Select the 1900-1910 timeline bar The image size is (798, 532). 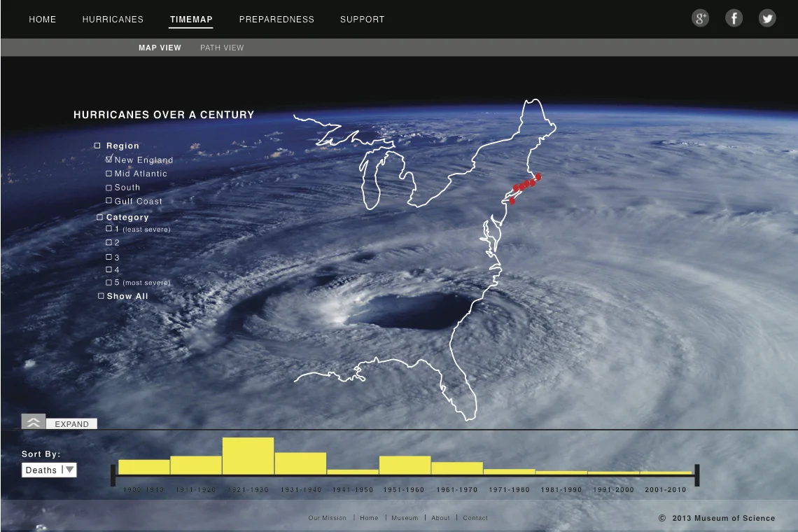[144, 467]
